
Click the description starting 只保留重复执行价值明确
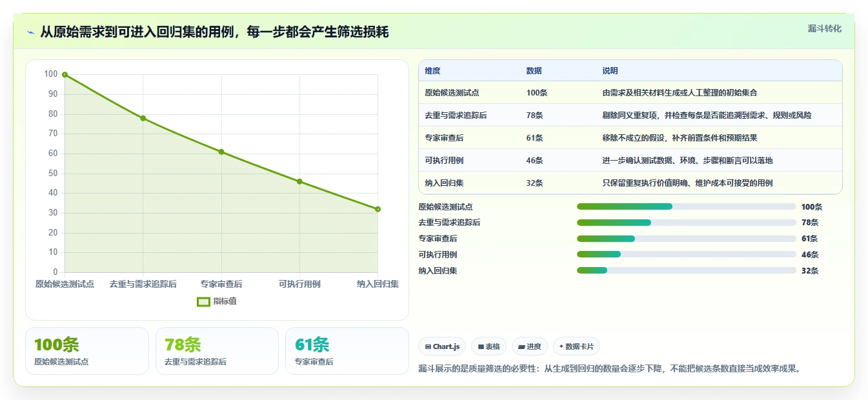point(687,183)
